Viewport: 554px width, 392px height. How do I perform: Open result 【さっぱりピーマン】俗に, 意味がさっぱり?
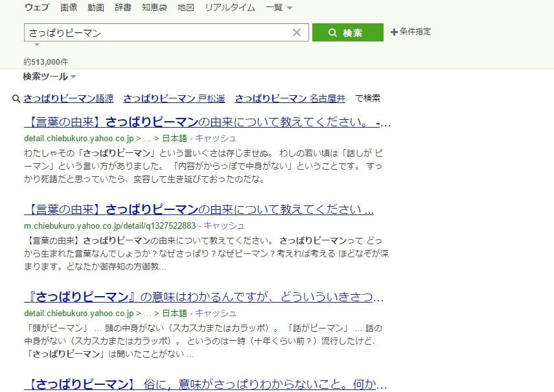point(205,384)
